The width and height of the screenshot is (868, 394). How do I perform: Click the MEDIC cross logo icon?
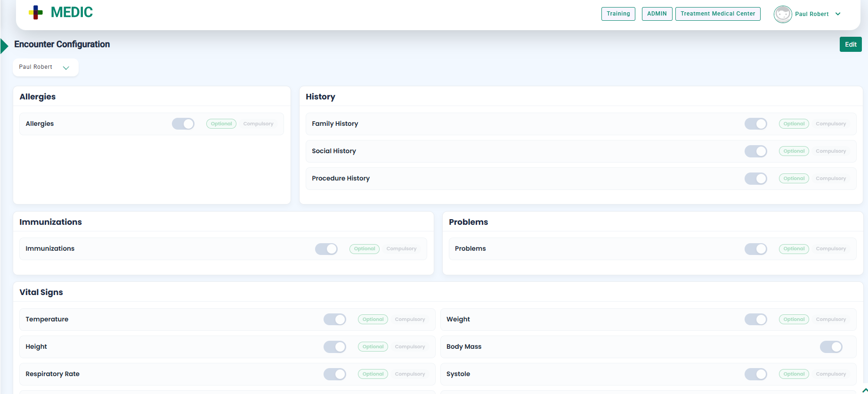pyautogui.click(x=36, y=13)
